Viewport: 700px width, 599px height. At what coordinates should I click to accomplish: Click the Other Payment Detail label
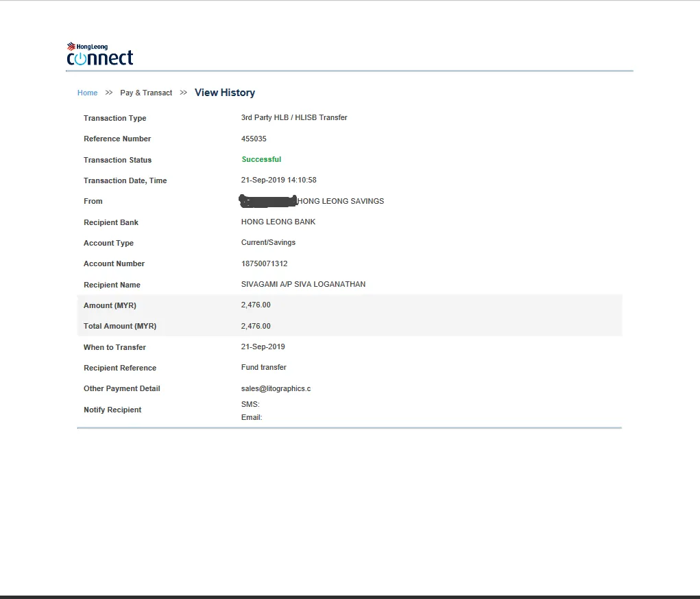pyautogui.click(x=121, y=388)
